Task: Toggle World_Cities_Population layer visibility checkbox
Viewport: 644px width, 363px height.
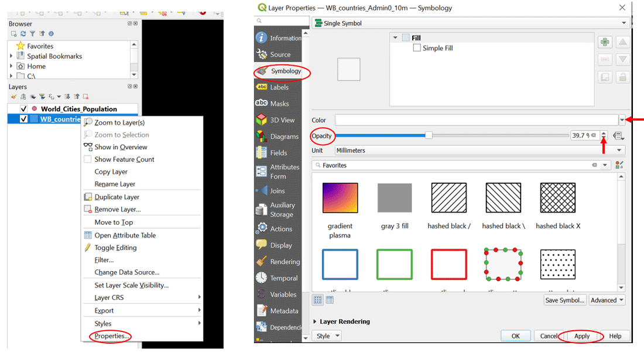Action: pos(23,109)
